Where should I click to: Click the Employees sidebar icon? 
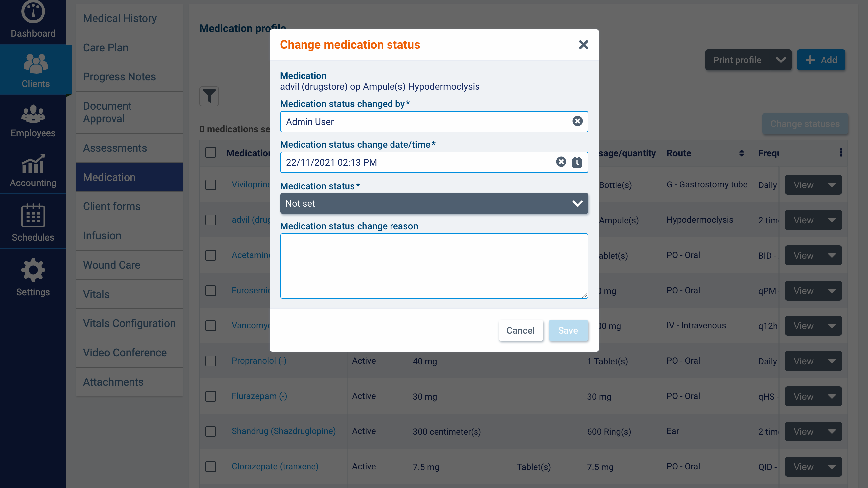pos(33,114)
